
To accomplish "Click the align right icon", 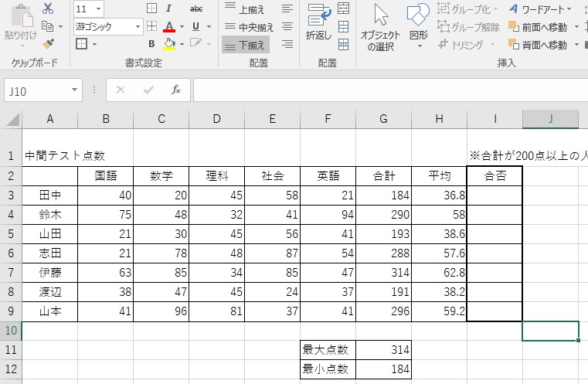I will [x=287, y=44].
